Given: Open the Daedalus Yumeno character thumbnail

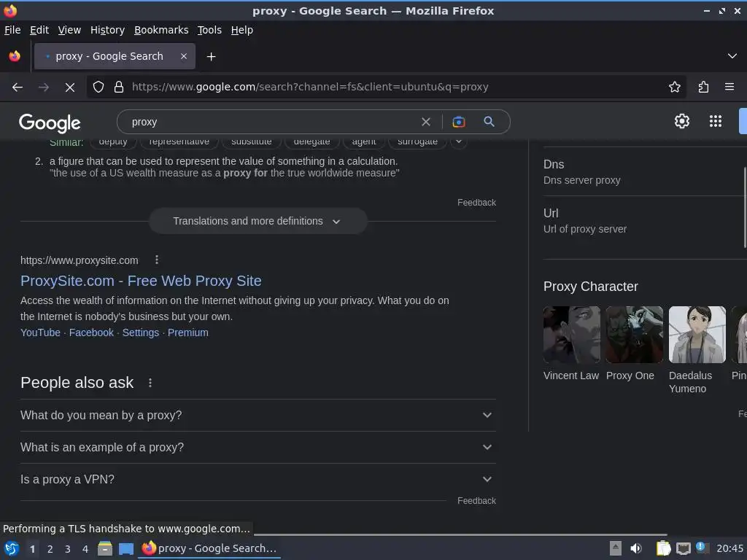Looking at the screenshot, I should pyautogui.click(x=697, y=335).
